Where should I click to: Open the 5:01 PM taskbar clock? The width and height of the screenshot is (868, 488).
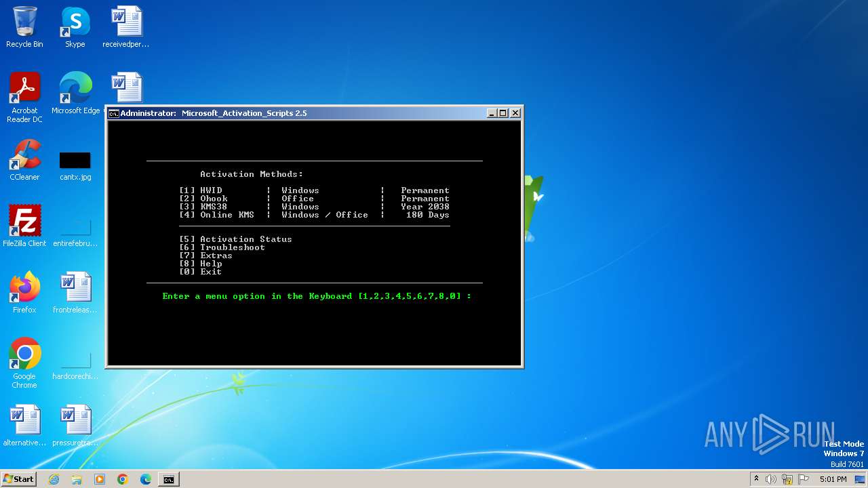tap(833, 479)
